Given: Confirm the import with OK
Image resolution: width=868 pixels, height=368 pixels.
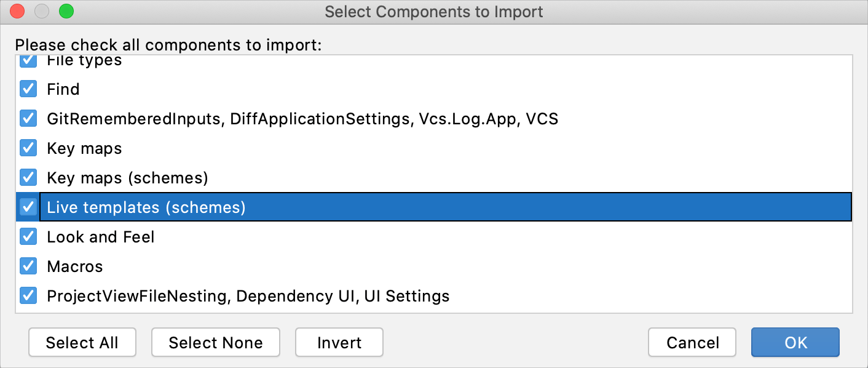Looking at the screenshot, I should (795, 342).
